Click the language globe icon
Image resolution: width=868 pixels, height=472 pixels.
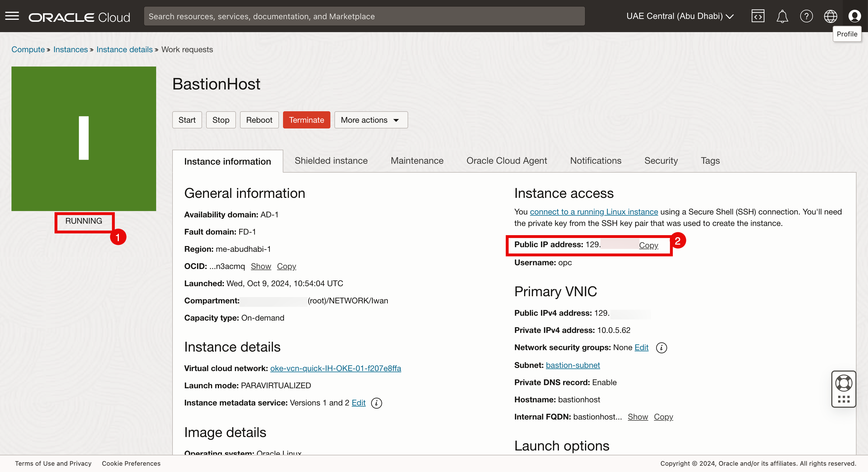click(x=830, y=16)
